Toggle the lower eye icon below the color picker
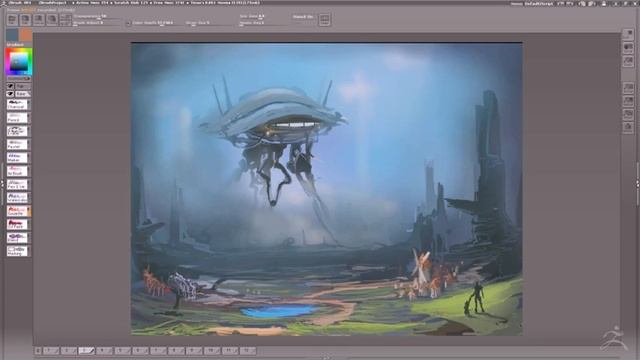Viewport: 640px width, 360px height. (x=10, y=94)
